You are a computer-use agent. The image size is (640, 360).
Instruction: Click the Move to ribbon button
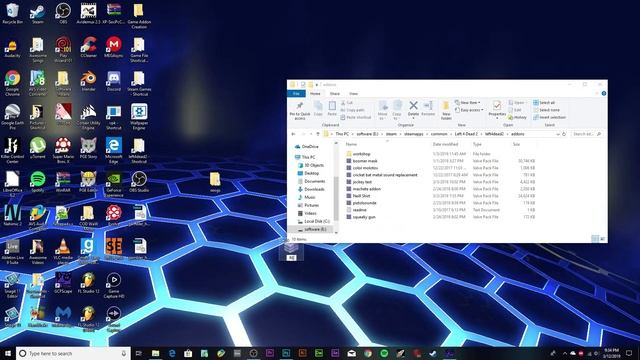point(382,111)
